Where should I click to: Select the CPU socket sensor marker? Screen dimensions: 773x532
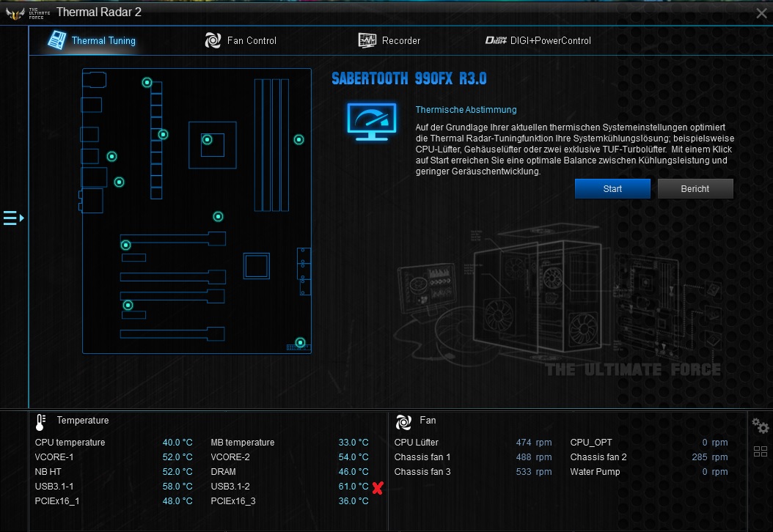point(207,140)
